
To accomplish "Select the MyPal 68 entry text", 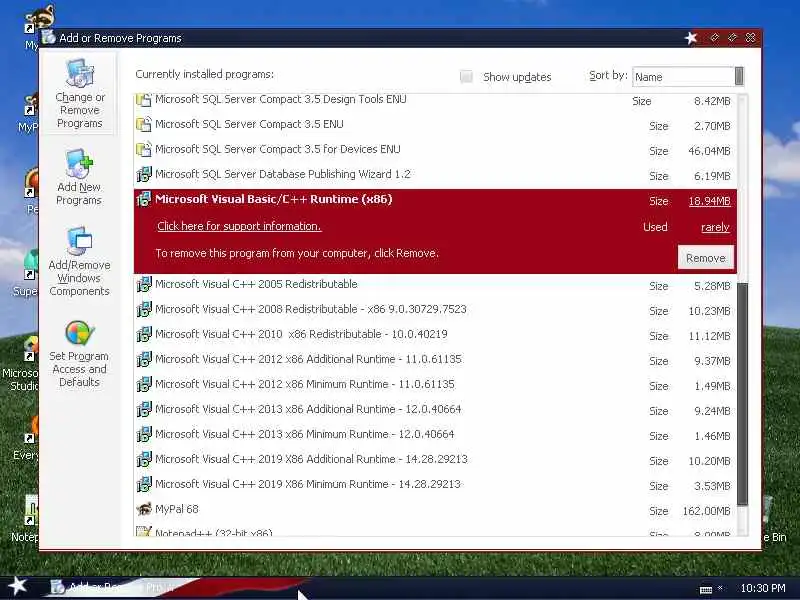I will 177,509.
